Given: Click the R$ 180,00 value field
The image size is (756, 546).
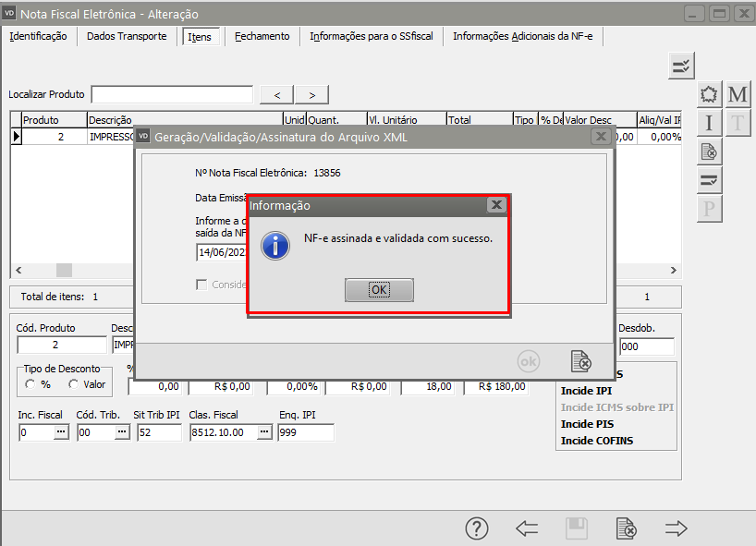Looking at the screenshot, I should 496,386.
